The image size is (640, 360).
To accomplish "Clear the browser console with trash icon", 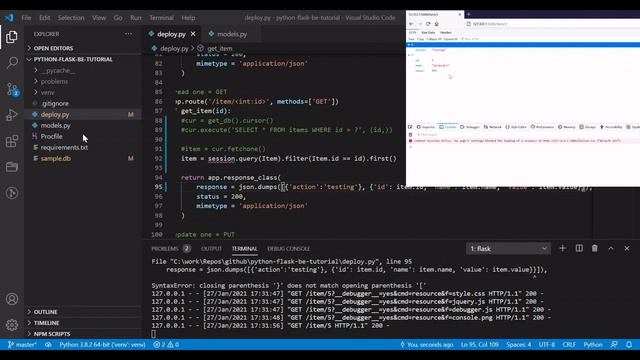I will click(x=410, y=134).
